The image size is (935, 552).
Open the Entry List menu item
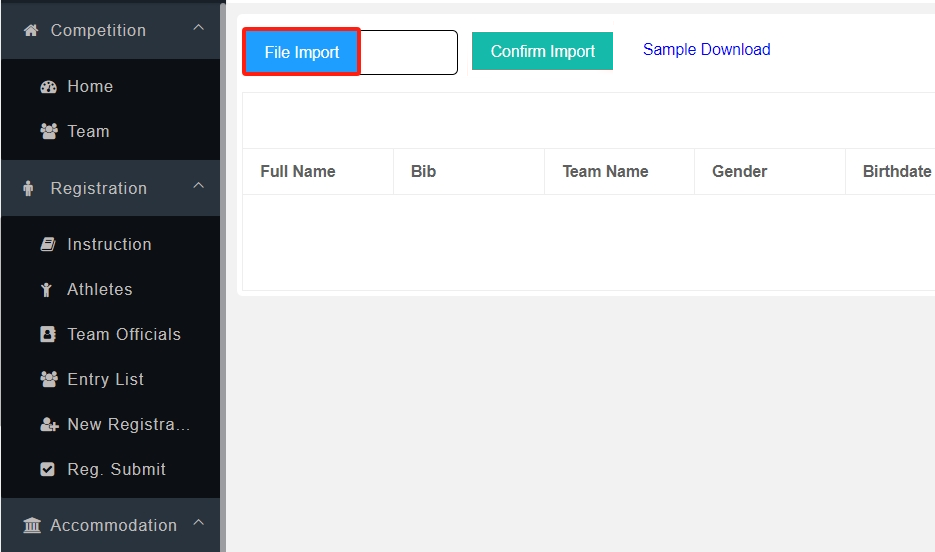click(x=105, y=379)
